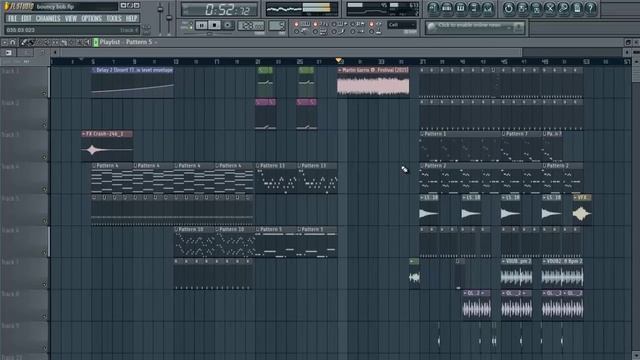Screen dimensions: 640x360
Task: Toggle first red recording option LED
Action: (296, 24)
